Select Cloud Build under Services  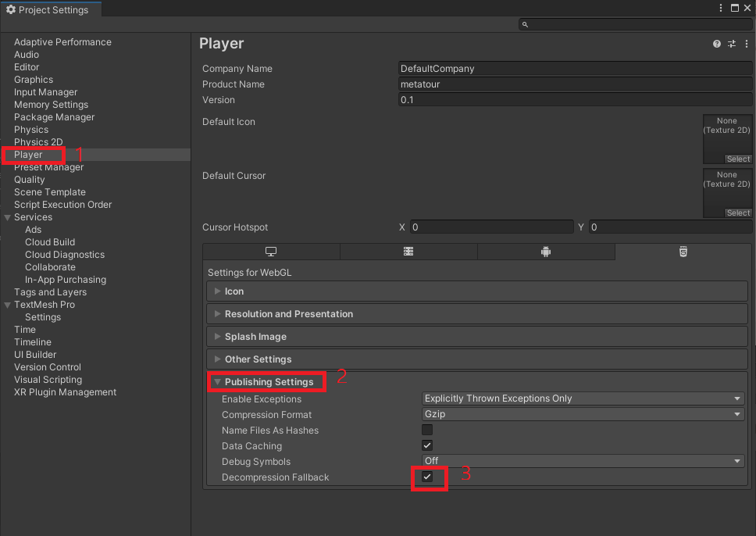50,243
